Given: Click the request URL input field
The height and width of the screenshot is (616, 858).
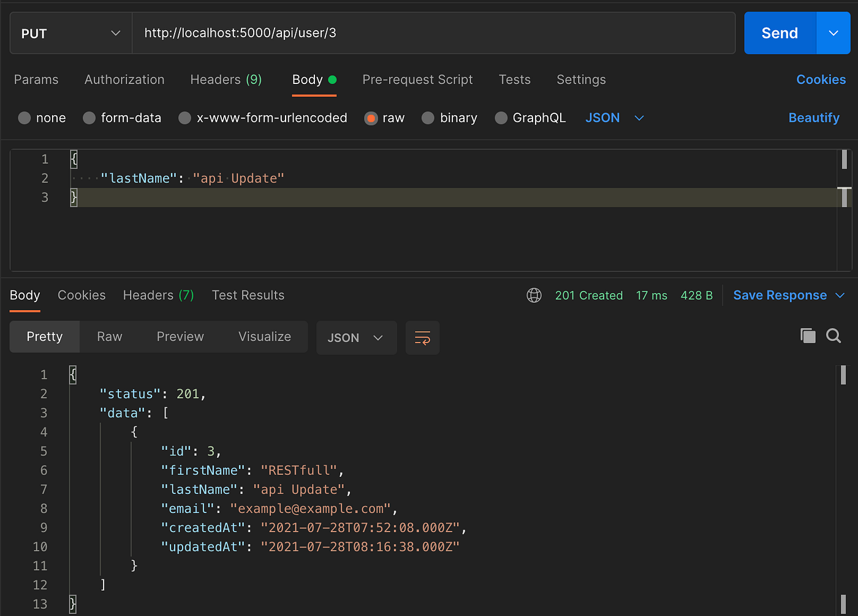Looking at the screenshot, I should (x=429, y=33).
